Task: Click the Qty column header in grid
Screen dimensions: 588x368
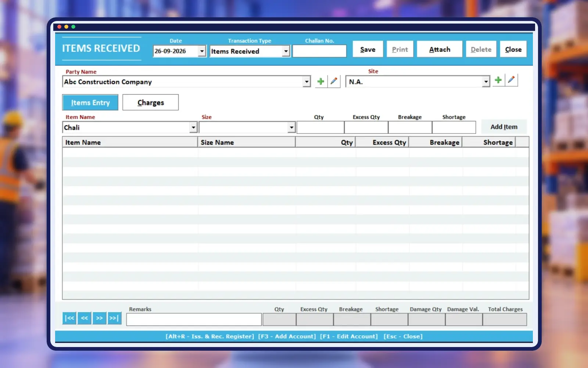Action: tap(326, 142)
